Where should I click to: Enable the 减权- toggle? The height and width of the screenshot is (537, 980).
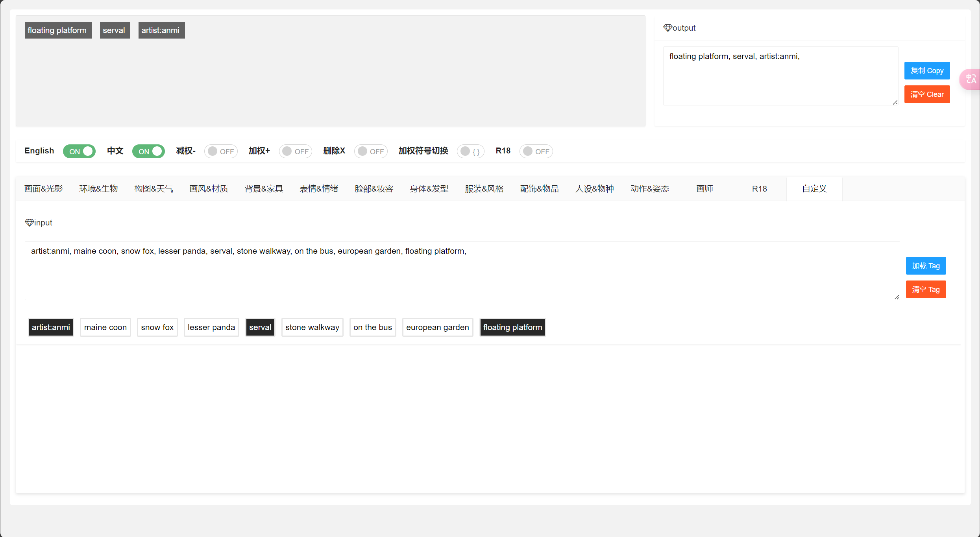click(221, 151)
